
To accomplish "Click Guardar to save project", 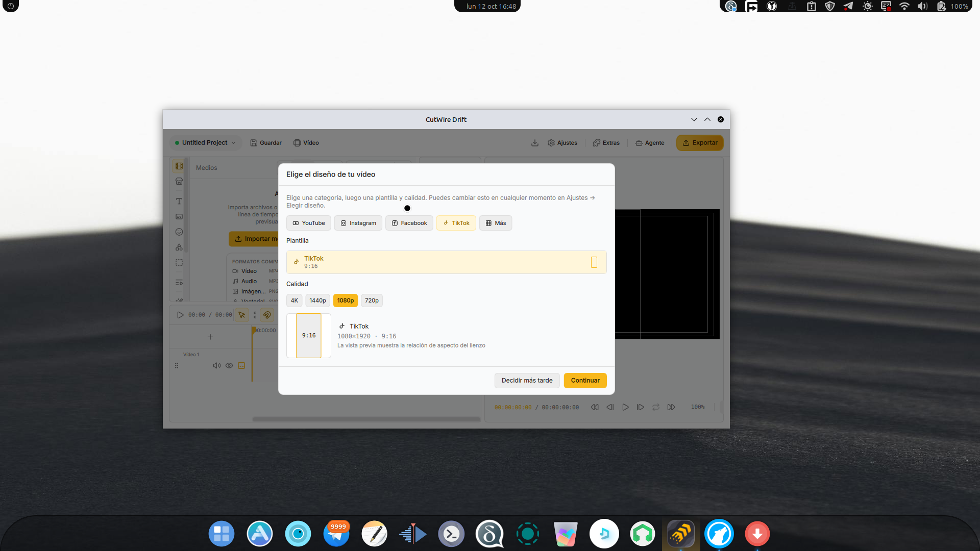I will 266,143.
